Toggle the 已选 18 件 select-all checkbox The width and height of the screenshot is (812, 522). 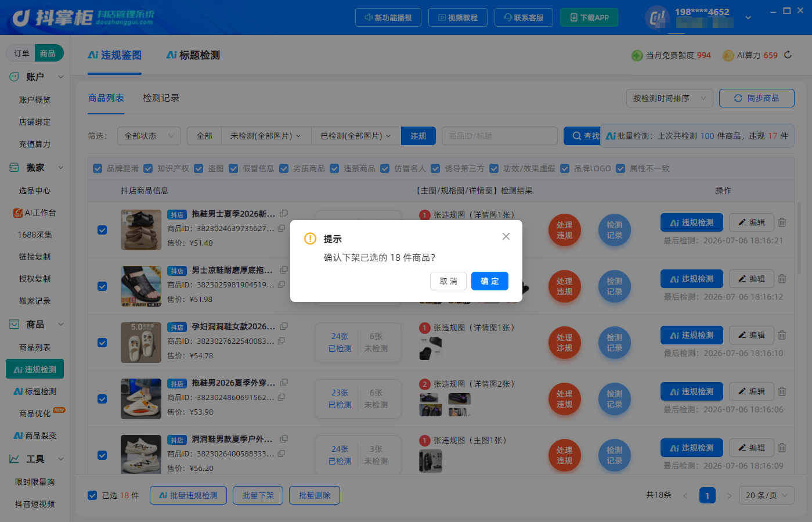pos(92,495)
